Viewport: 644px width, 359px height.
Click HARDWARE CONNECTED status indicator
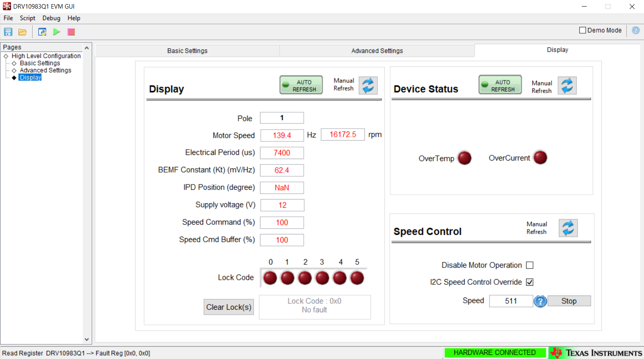[x=495, y=352]
